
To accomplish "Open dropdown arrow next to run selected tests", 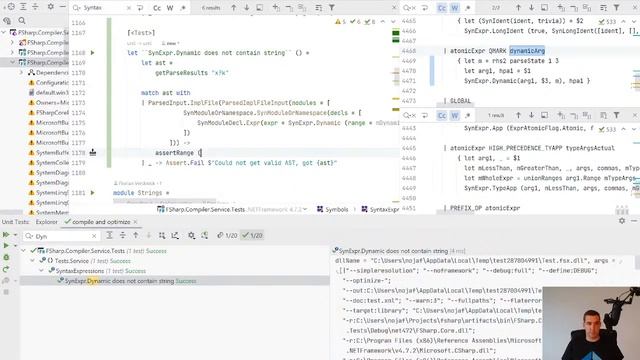I will [x=16, y=245].
